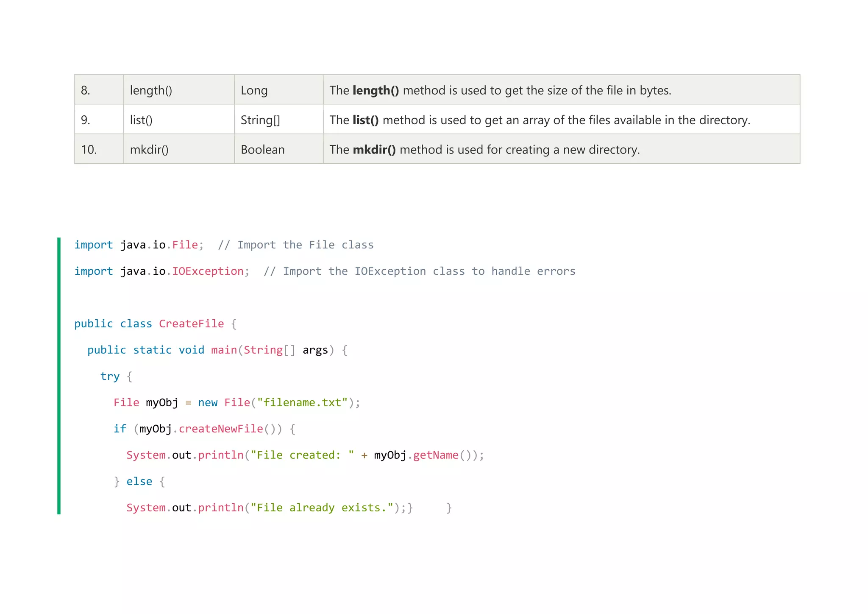Image resolution: width=868 pixels, height=614 pixels.
Task: Click the length() method name cell
Action: tap(151, 90)
